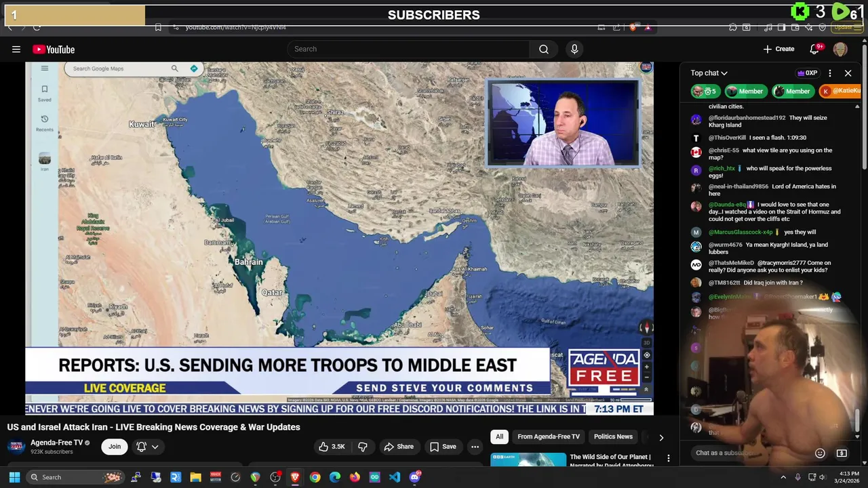
Task: Click the Agenda-Free TV channel avatar
Action: point(17,447)
